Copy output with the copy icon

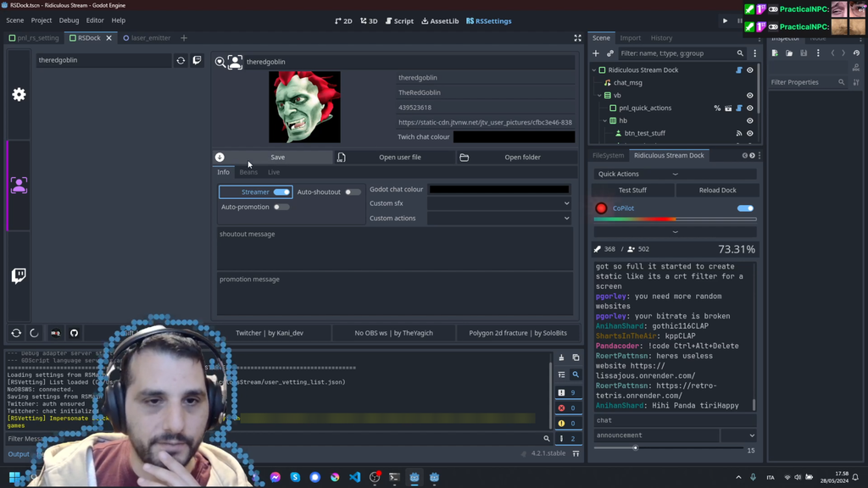point(576,358)
